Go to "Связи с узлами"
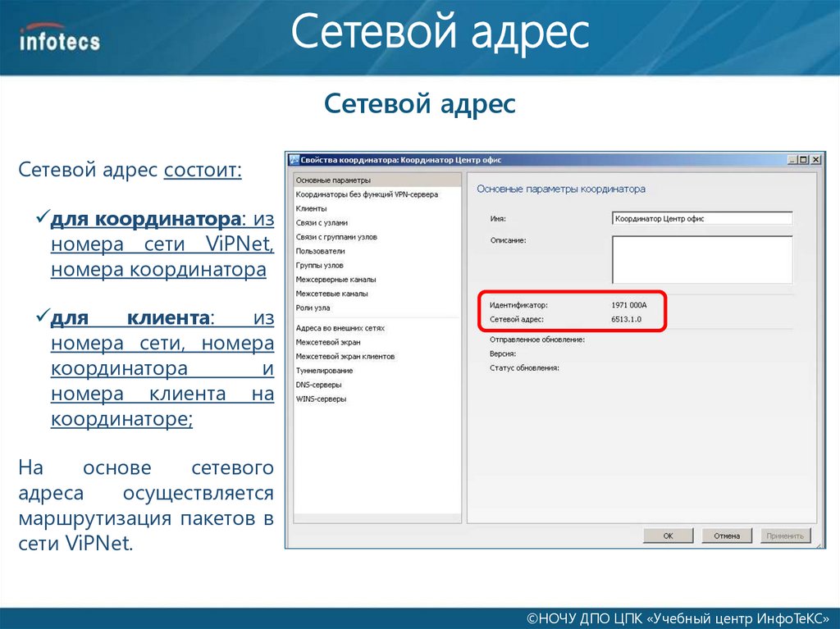This screenshot has height=629, width=840. point(322,222)
